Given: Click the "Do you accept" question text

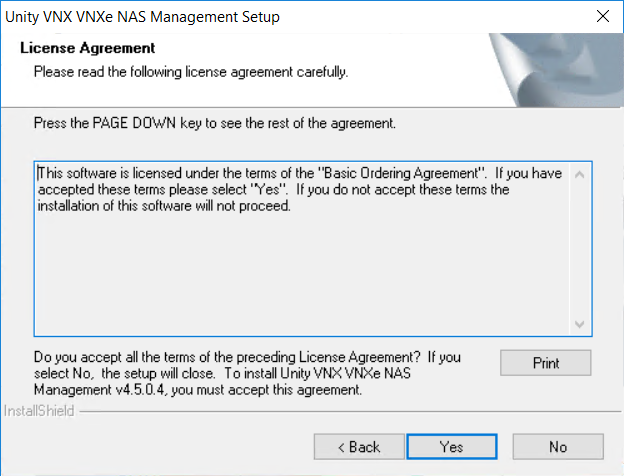Looking at the screenshot, I should (x=230, y=357).
